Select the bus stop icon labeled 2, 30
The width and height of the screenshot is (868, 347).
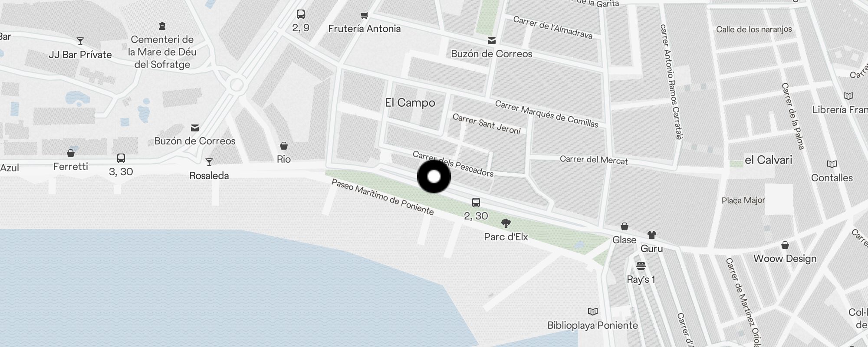(476, 203)
